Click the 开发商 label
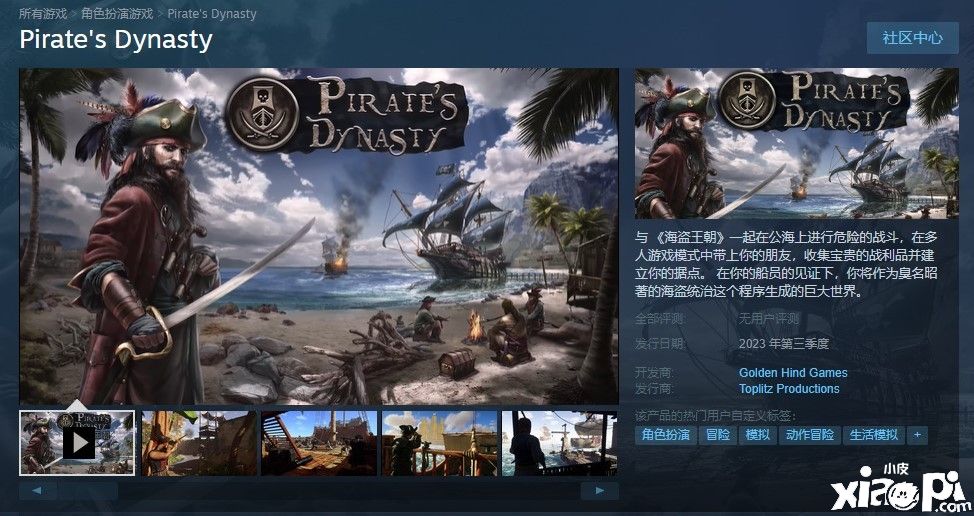Viewport: 974px width, 516px height. pos(653,373)
